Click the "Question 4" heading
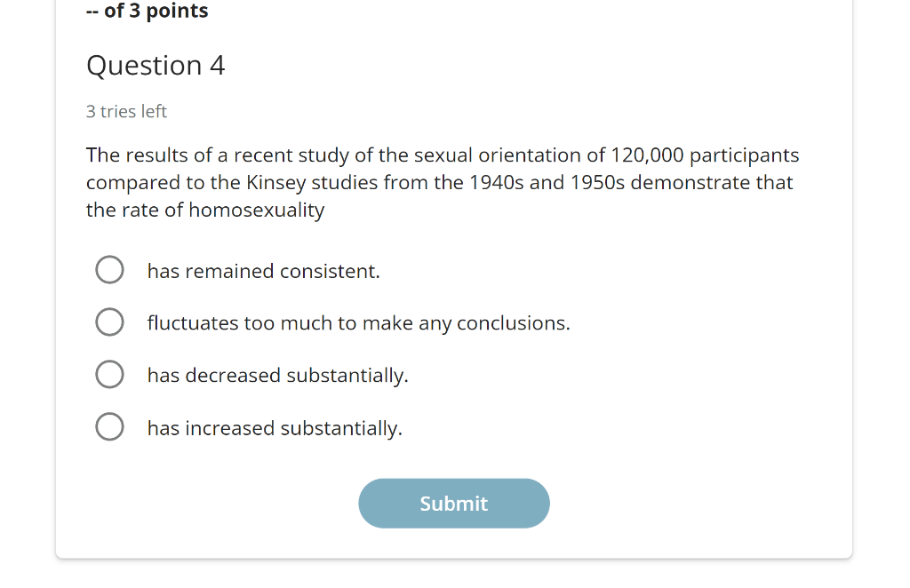Screen dimensions: 910x588 [156, 66]
